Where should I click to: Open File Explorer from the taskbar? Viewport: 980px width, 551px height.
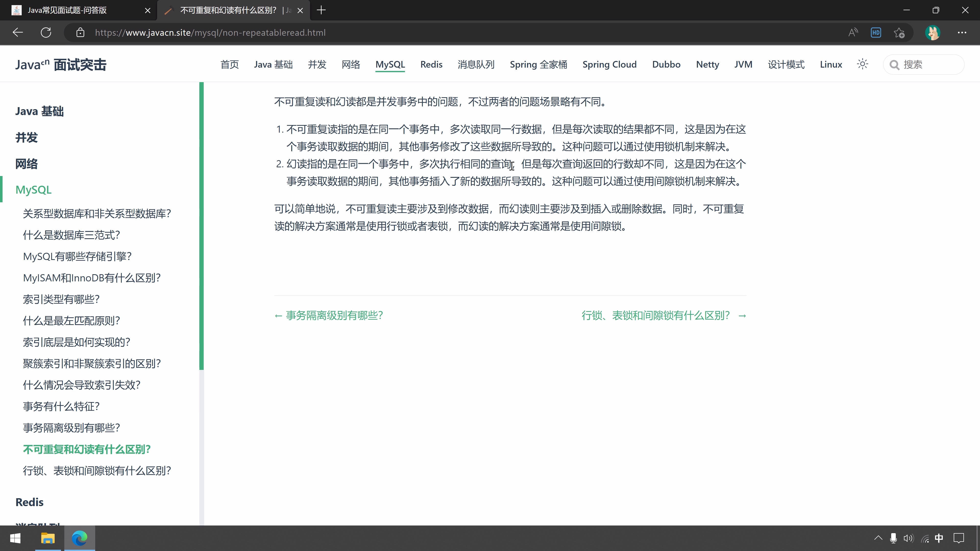(47, 538)
